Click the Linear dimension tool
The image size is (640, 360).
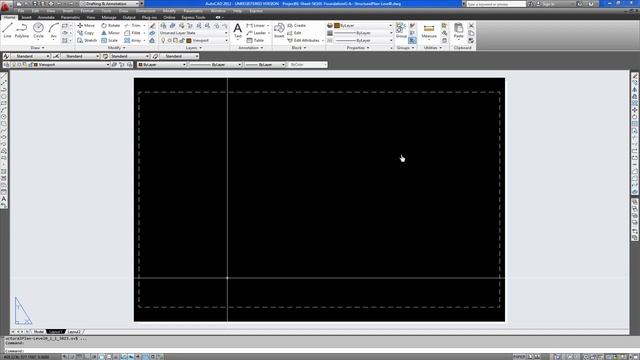[256, 25]
